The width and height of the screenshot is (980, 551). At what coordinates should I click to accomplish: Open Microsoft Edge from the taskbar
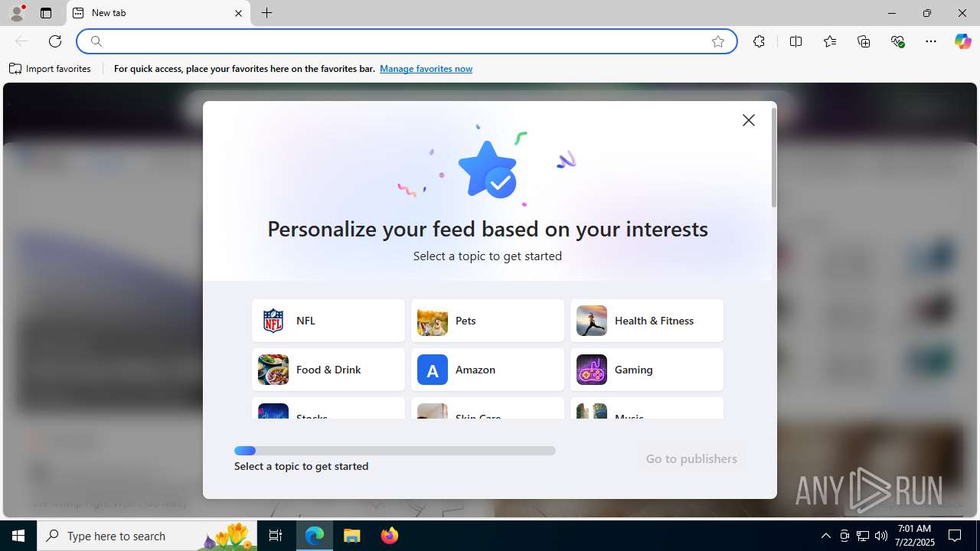point(315,536)
